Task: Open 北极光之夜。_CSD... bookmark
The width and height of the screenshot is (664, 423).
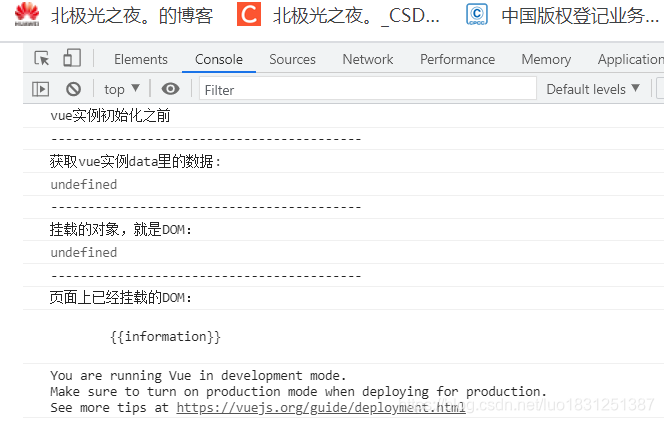Action: 356,16
